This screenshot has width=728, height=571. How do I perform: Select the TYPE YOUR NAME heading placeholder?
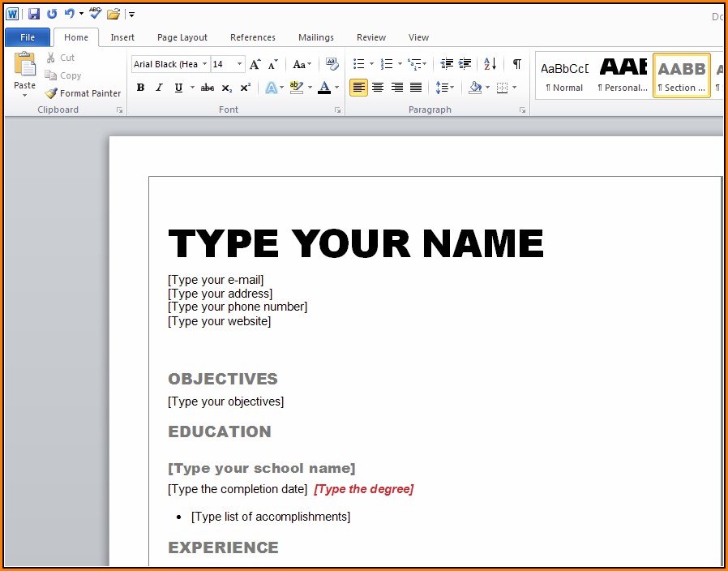tap(355, 244)
